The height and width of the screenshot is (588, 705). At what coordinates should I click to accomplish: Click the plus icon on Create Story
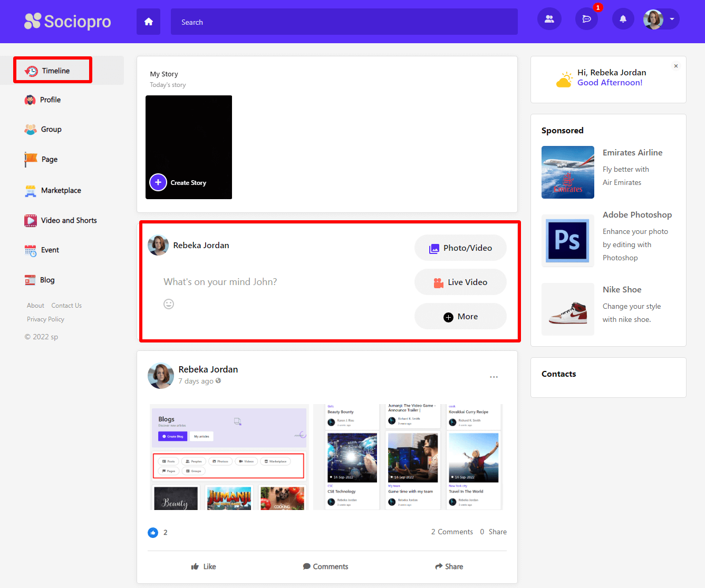click(158, 182)
